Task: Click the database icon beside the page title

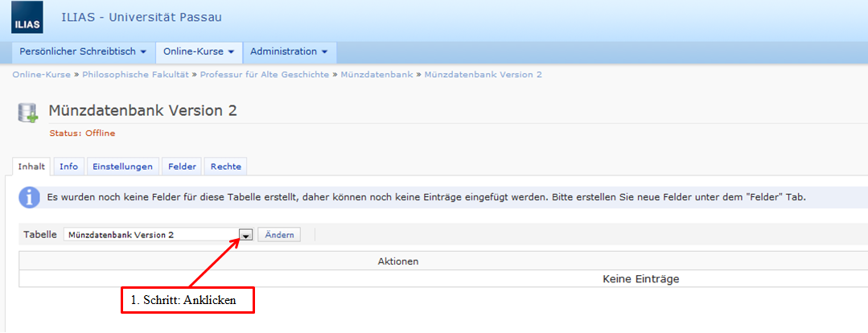Action: (x=29, y=113)
